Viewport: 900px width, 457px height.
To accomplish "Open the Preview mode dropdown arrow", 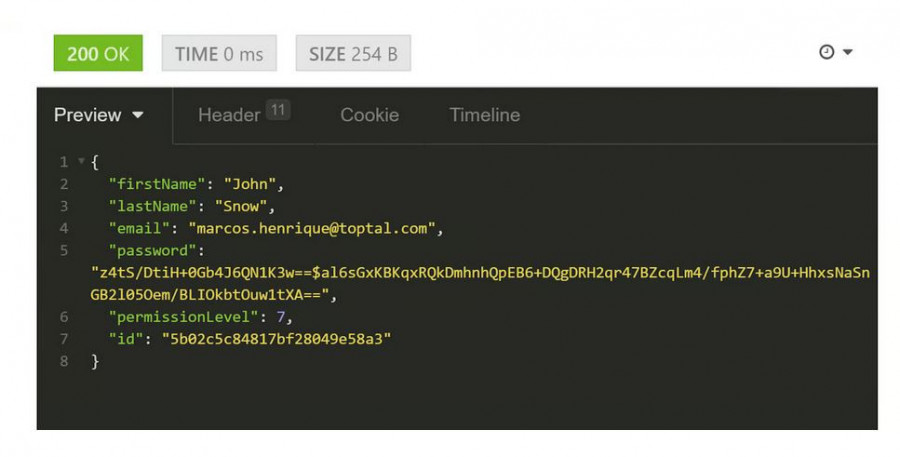I will click(x=138, y=115).
